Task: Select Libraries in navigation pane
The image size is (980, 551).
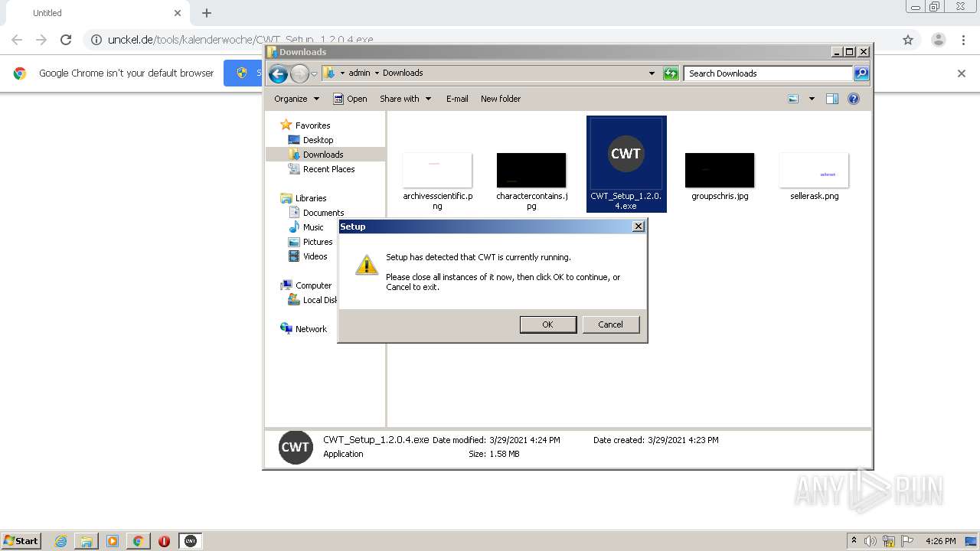Action: pyautogui.click(x=311, y=198)
